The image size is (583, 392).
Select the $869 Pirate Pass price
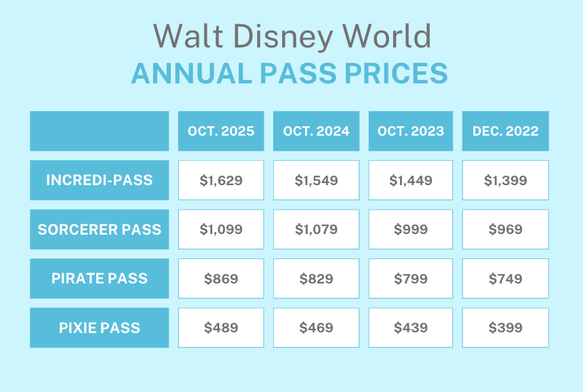coord(221,279)
